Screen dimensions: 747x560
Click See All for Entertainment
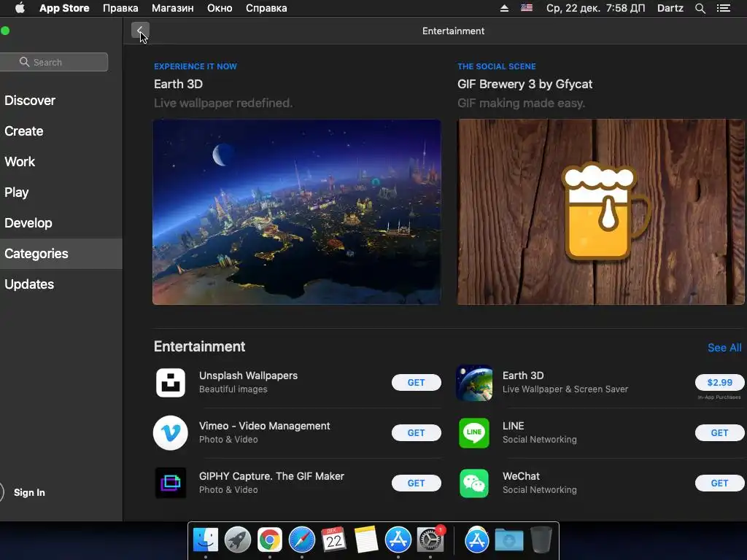coord(724,348)
